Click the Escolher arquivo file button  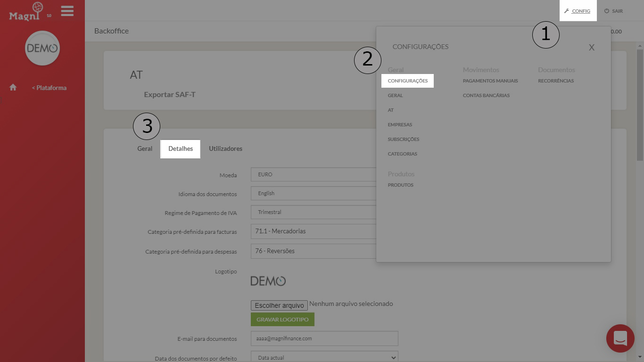click(x=279, y=305)
